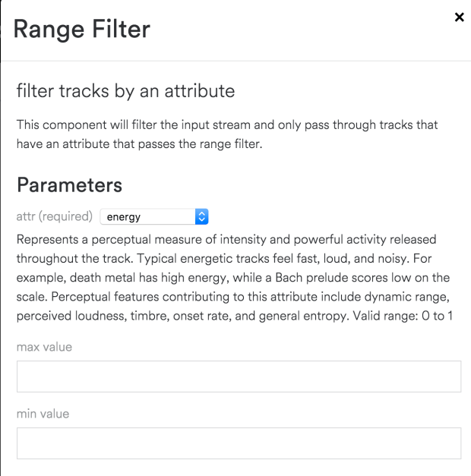Click the "max value" label

point(44,347)
